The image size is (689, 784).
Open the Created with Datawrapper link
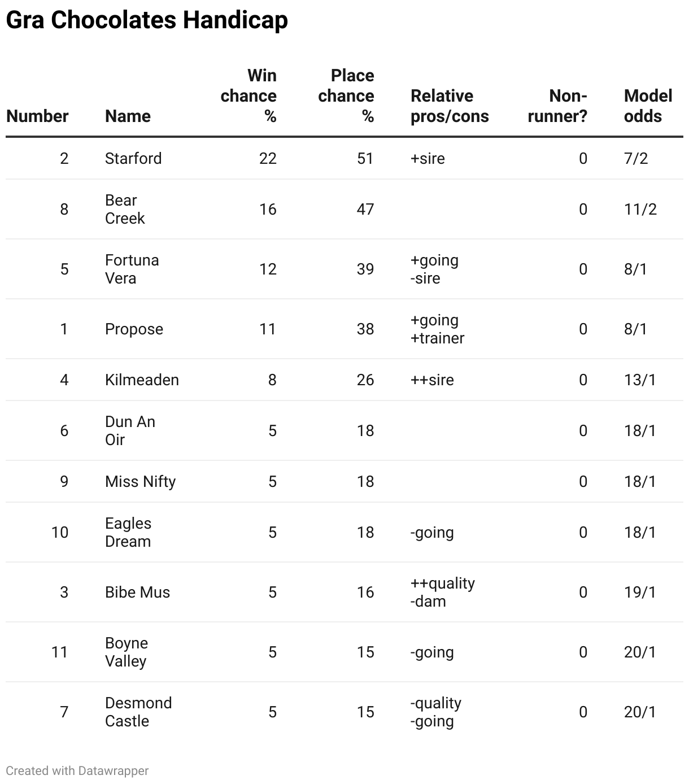click(x=77, y=770)
